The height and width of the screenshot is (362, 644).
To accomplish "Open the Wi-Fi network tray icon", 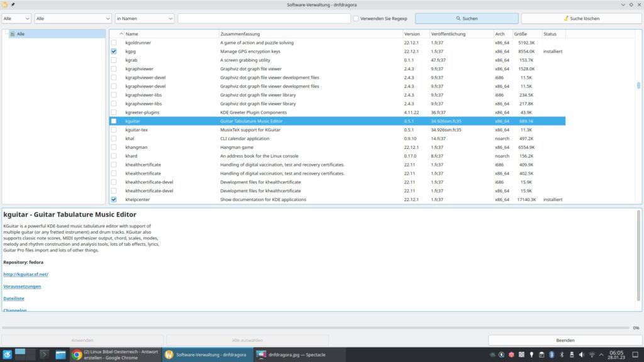I will click(x=592, y=354).
